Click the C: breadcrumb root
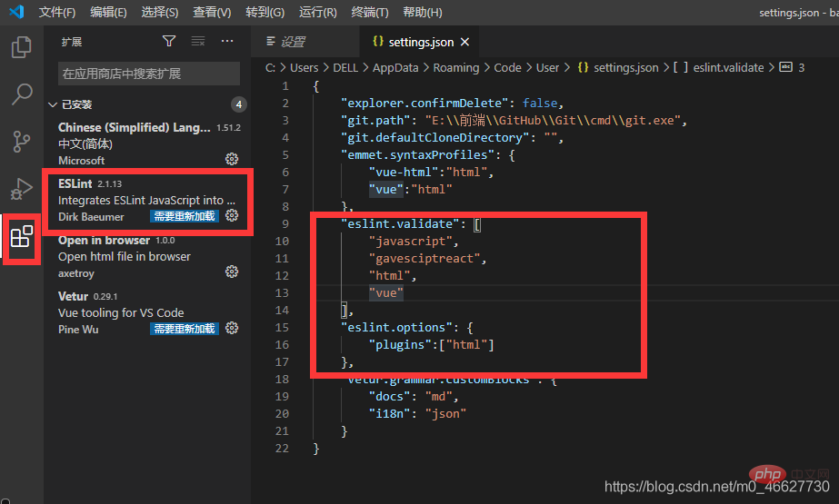 (x=270, y=68)
